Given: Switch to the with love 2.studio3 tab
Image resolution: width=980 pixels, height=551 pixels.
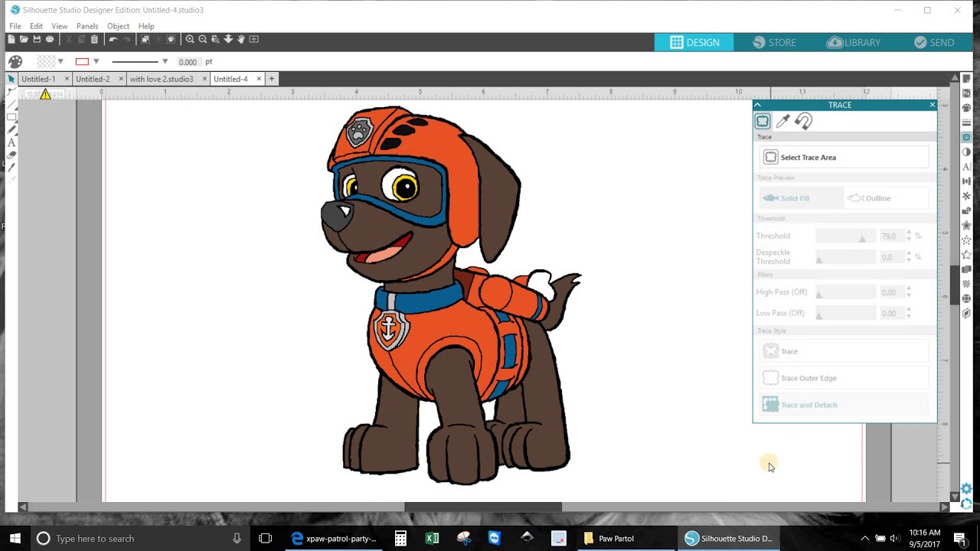Looking at the screenshot, I should pos(162,79).
